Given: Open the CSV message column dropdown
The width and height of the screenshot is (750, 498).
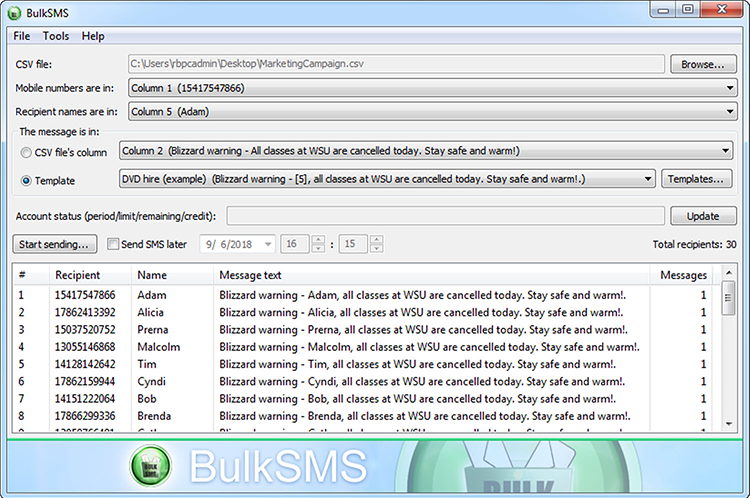Looking at the screenshot, I should point(725,151).
